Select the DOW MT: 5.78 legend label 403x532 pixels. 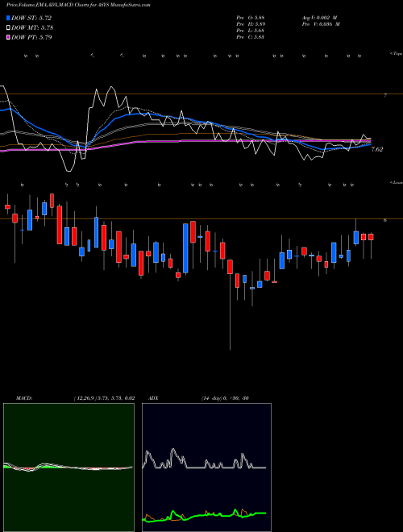tap(32, 27)
